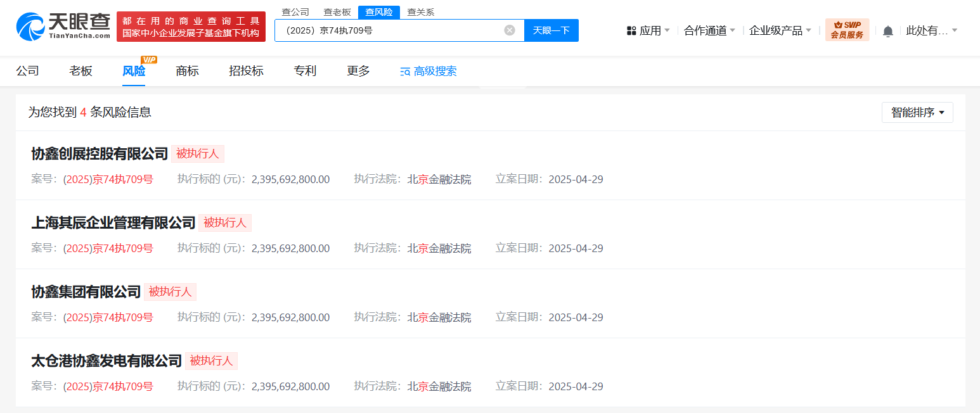Click 北京金融法院 in the 协鑫集团 row
Viewport: 980px width, 413px height.
pos(439,317)
